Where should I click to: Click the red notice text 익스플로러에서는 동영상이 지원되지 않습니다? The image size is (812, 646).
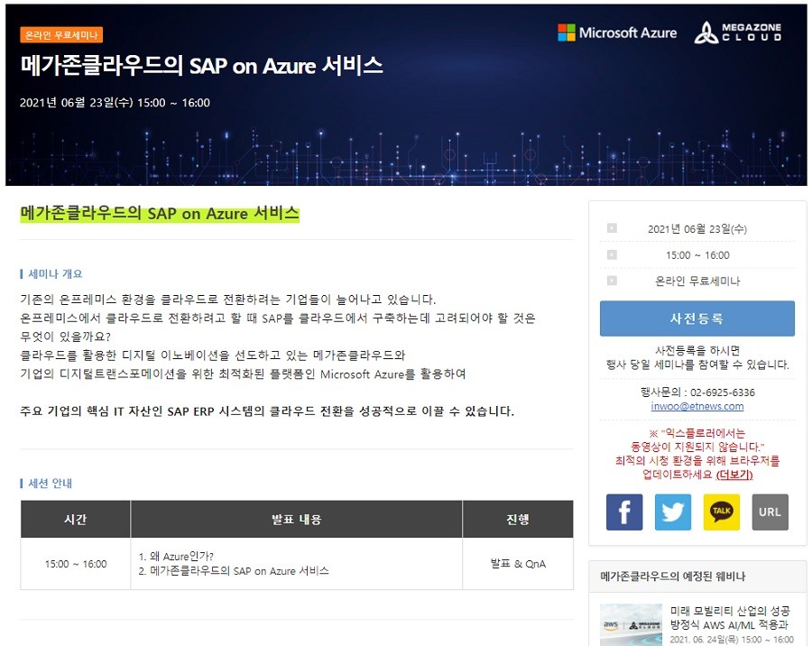697,439
